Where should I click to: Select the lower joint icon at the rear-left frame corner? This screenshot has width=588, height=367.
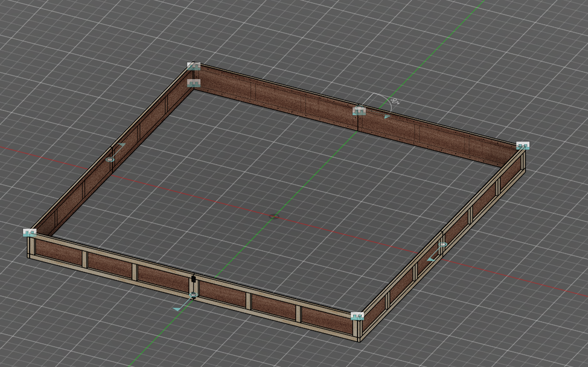pos(193,83)
